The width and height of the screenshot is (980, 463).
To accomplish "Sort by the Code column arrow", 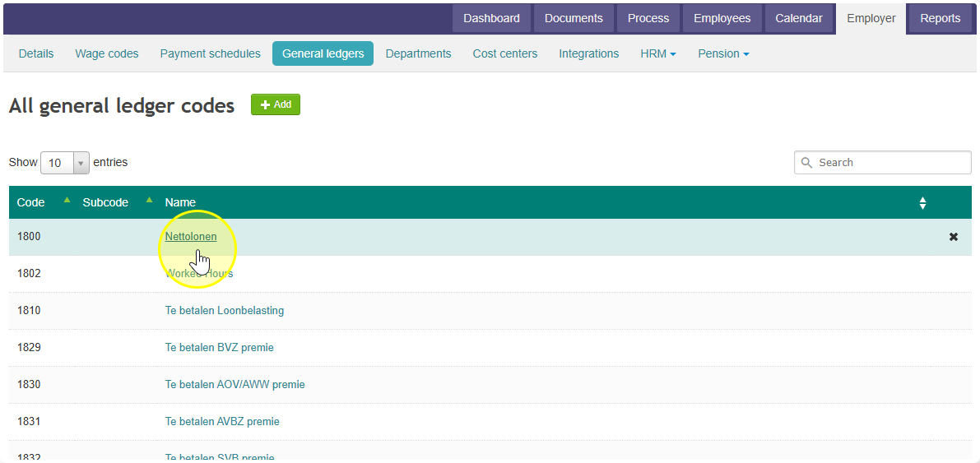I will 67,200.
